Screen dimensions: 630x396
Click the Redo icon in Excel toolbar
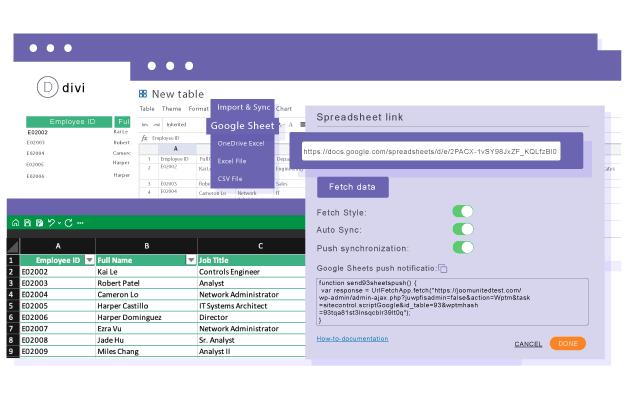tap(68, 223)
